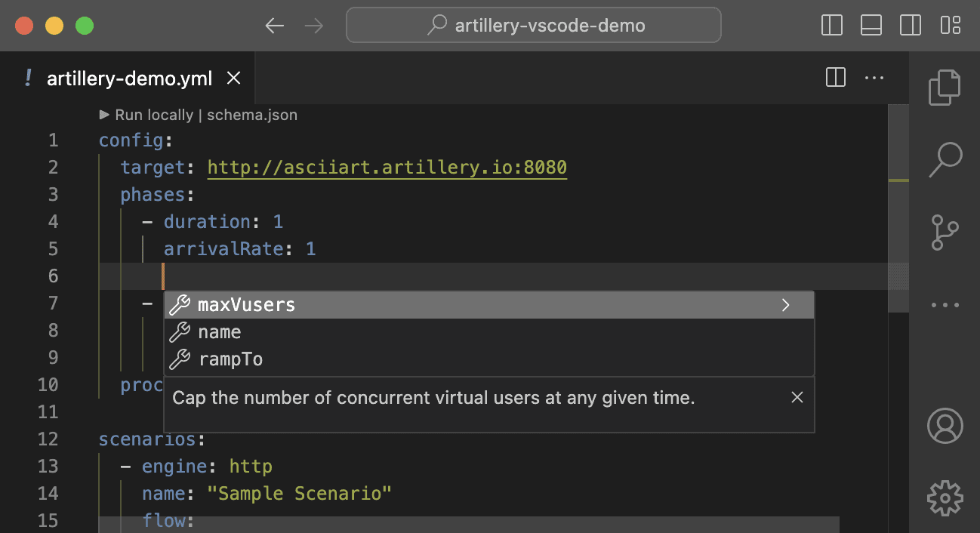Open the Search panel in the sidebar

(945, 161)
